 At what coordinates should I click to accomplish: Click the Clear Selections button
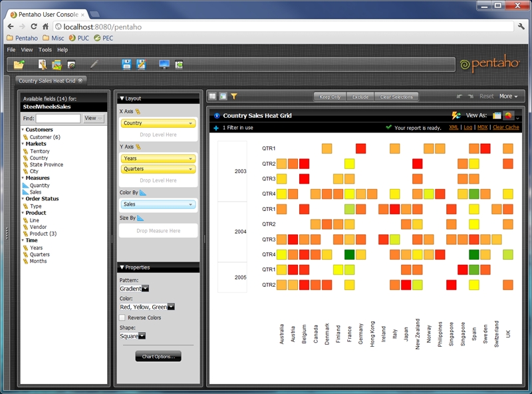pyautogui.click(x=396, y=97)
